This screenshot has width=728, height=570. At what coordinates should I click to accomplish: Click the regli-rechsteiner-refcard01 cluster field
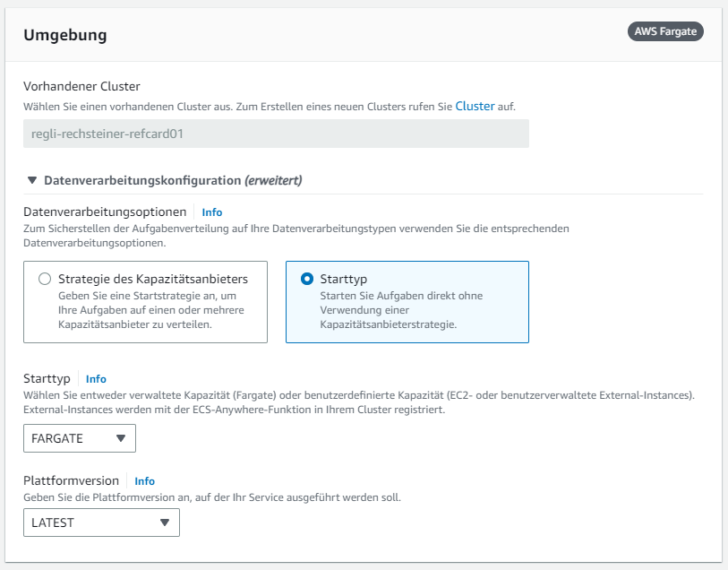click(x=276, y=134)
